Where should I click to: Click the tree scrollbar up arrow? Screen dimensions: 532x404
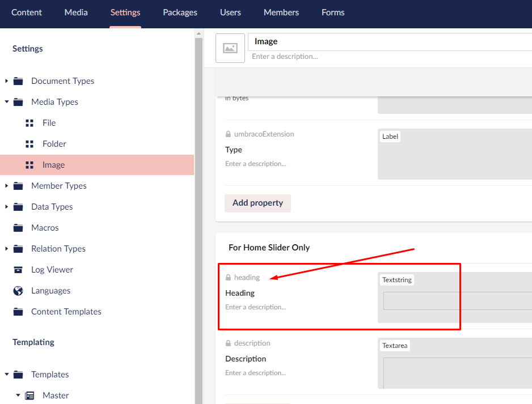coord(199,33)
